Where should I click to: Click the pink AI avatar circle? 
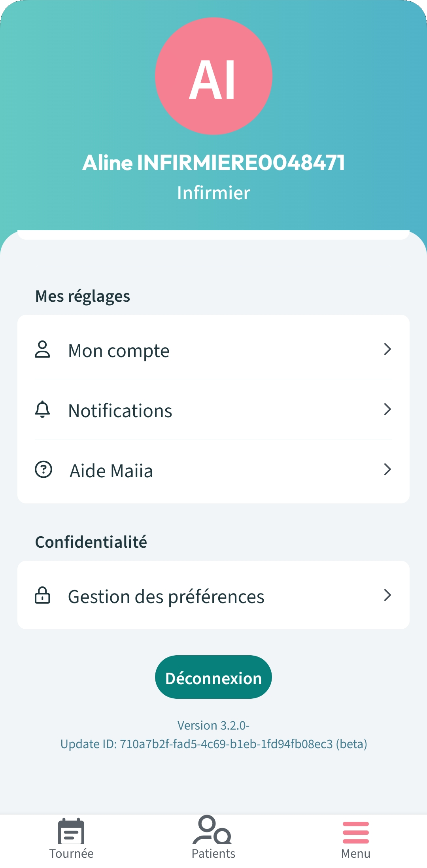click(213, 76)
